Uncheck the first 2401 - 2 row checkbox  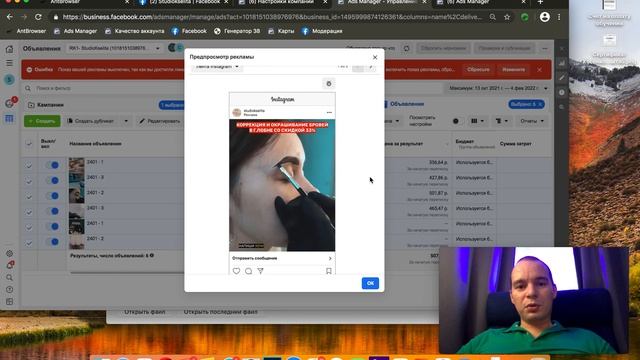tap(29, 196)
